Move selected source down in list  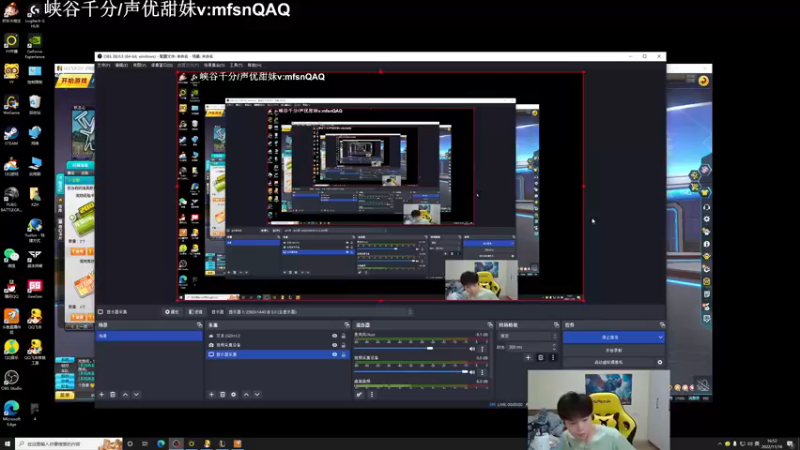click(x=257, y=394)
